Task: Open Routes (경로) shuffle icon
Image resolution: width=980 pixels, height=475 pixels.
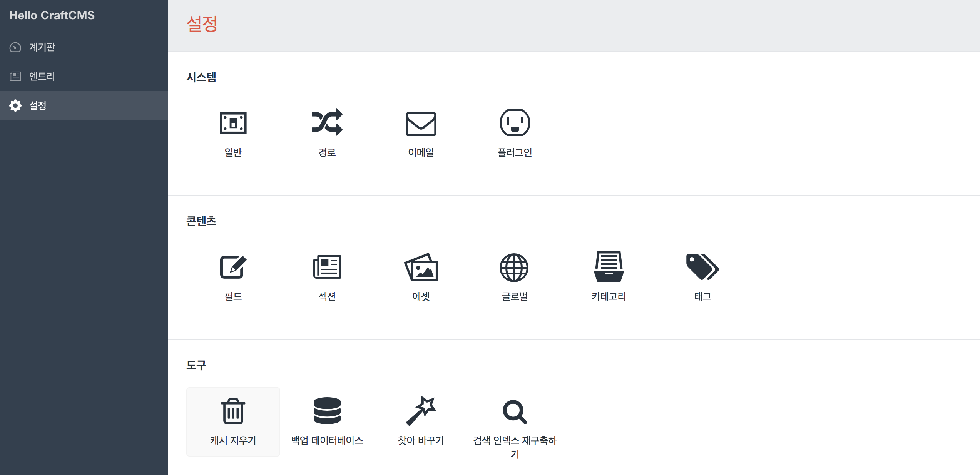Action: coord(327,122)
